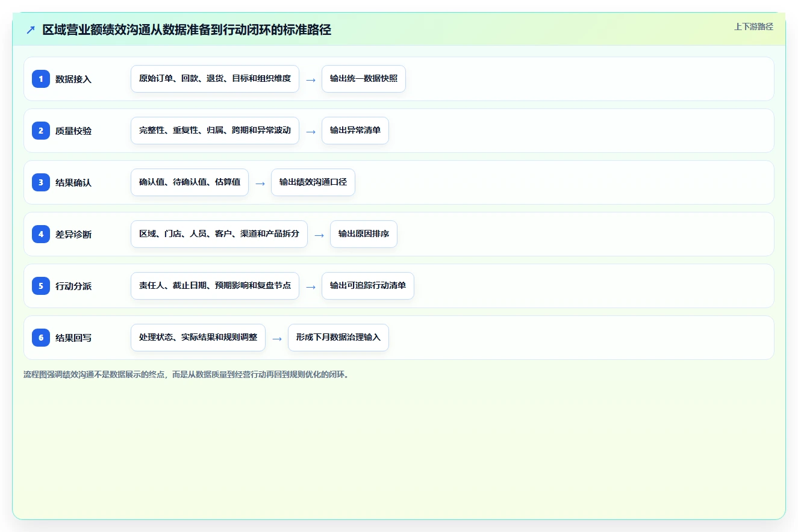Click the arrow before 输出原因排序

(319, 235)
